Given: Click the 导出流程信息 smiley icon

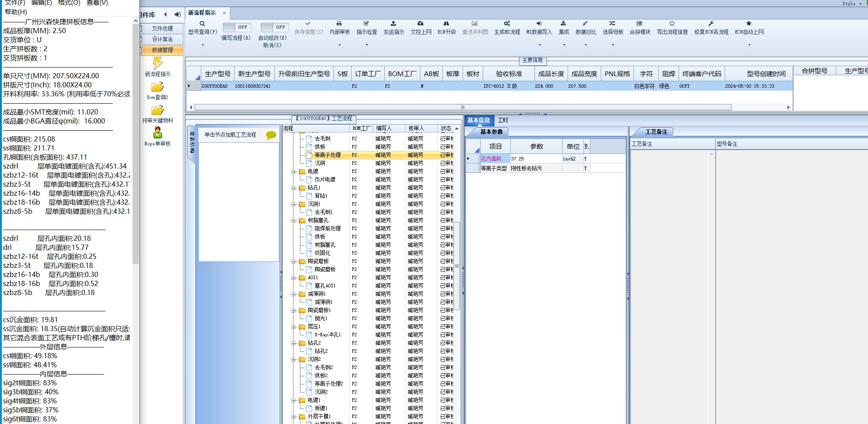Looking at the screenshot, I should (x=672, y=24).
